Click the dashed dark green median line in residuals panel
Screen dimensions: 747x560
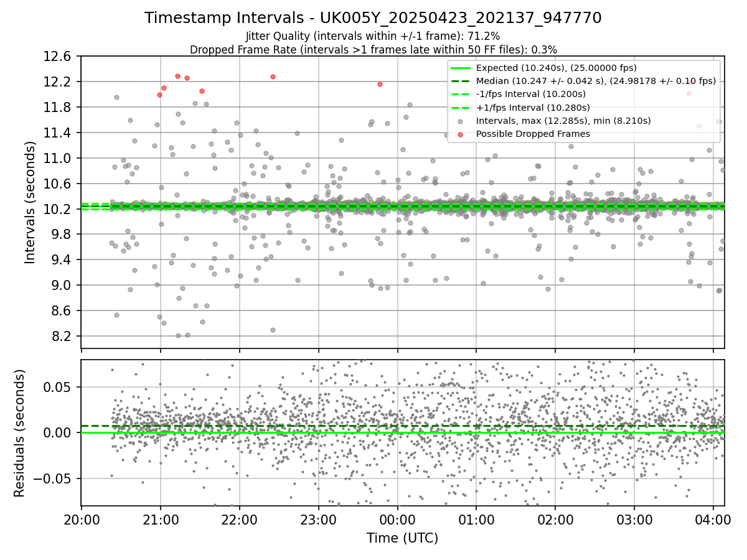pos(402,426)
